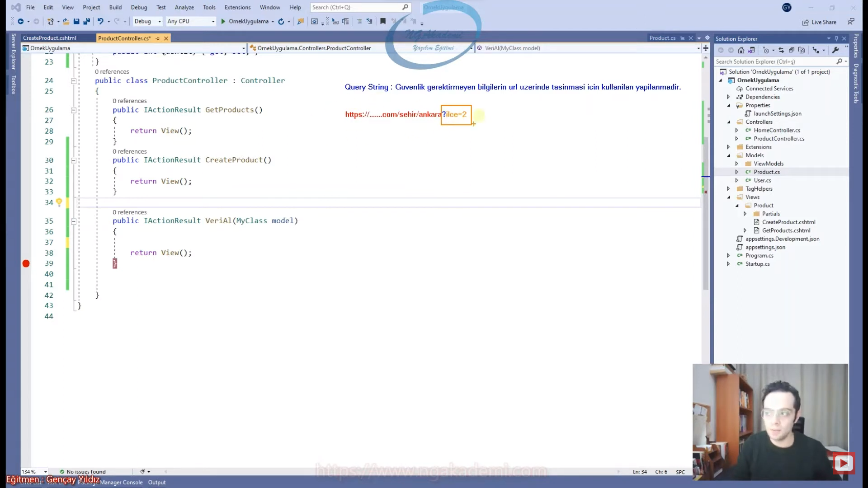Click the Find in Files icon
This screenshot has width=868, height=488.
point(300,21)
